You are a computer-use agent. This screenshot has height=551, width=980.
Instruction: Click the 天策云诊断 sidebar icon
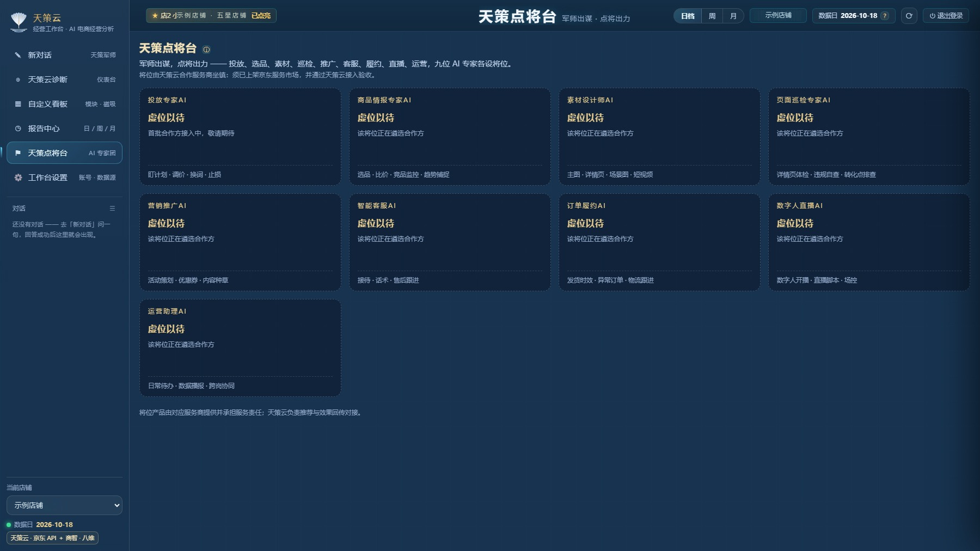click(x=18, y=79)
